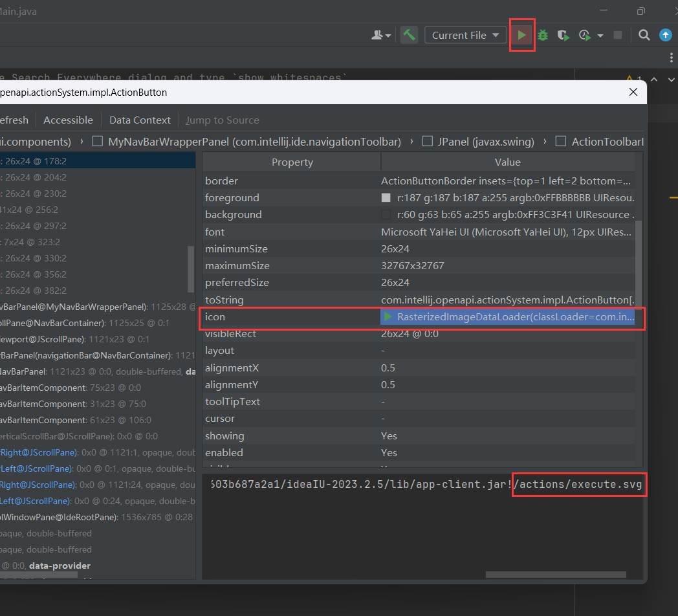Select the data-provider tree row

click(98, 566)
